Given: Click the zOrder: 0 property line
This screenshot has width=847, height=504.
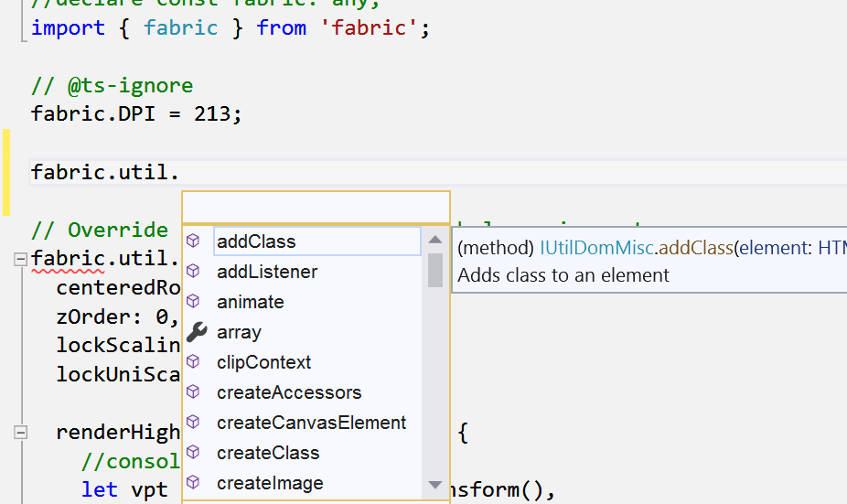Looking at the screenshot, I should 117,317.
